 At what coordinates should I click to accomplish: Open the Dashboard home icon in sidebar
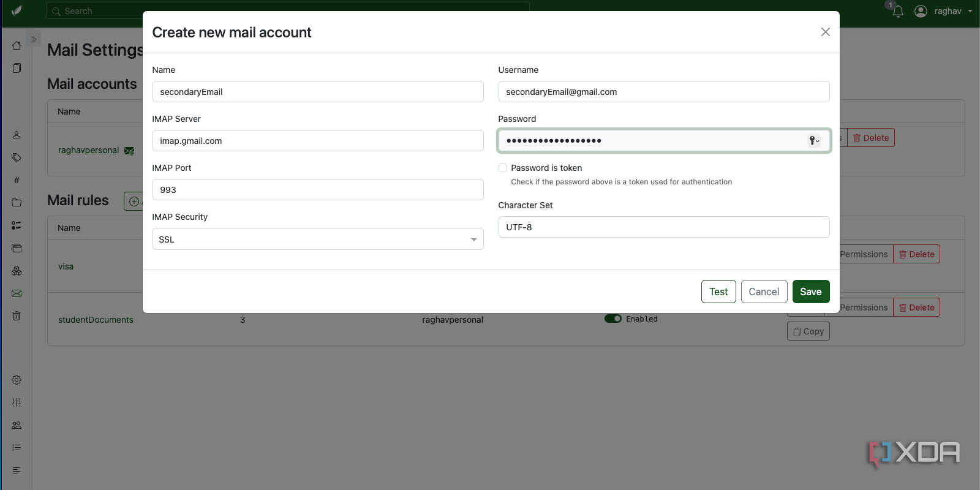point(17,45)
